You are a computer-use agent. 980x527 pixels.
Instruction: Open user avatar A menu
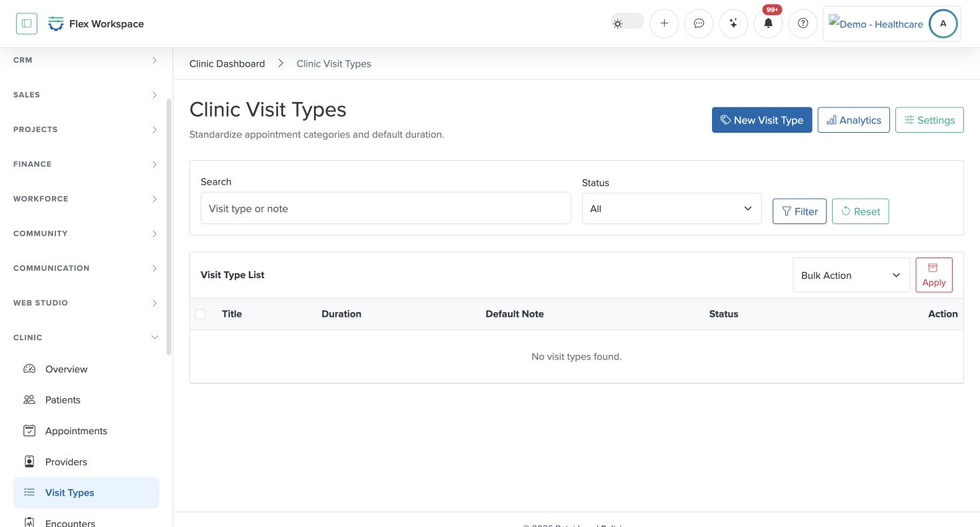(943, 23)
